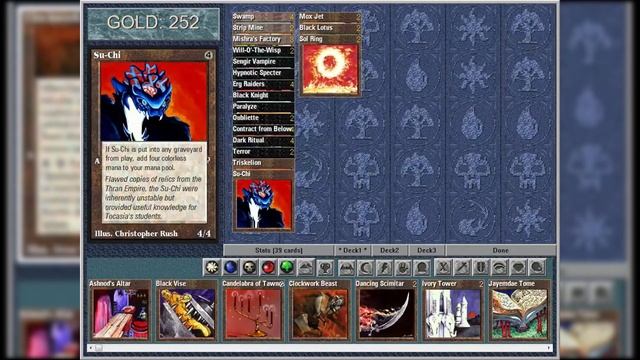Viewport: 640px width, 360px height.
Task: Select Will-O'-The-Wisp in the deck list
Action: (x=263, y=50)
